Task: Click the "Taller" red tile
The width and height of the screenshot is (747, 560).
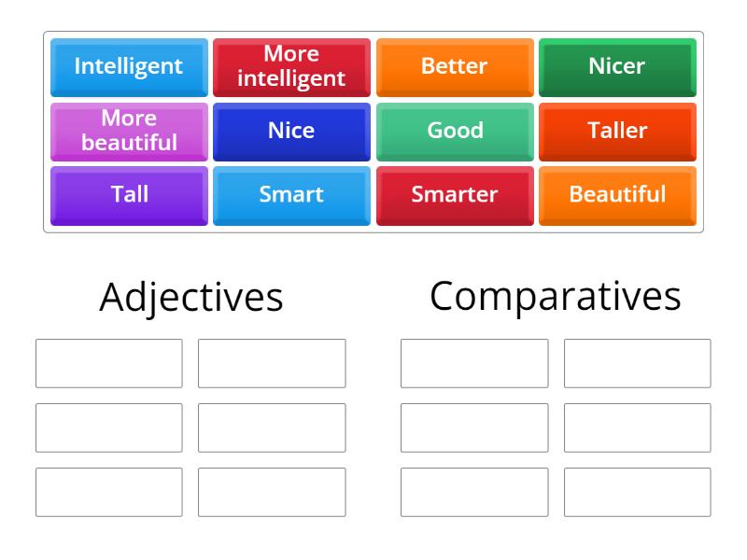Action: coord(617,131)
